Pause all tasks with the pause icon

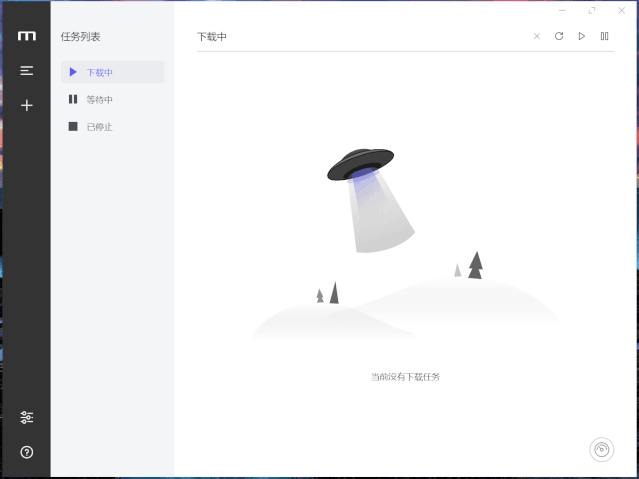[604, 36]
